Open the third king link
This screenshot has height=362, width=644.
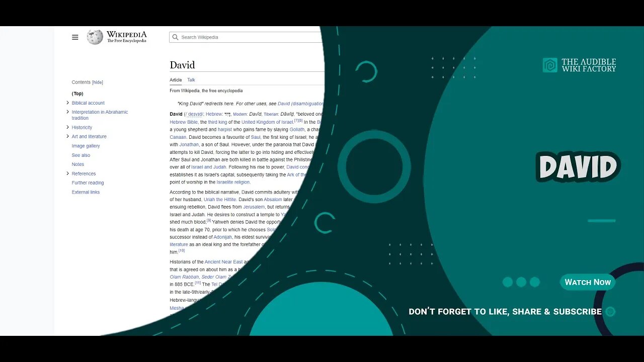[x=217, y=122]
